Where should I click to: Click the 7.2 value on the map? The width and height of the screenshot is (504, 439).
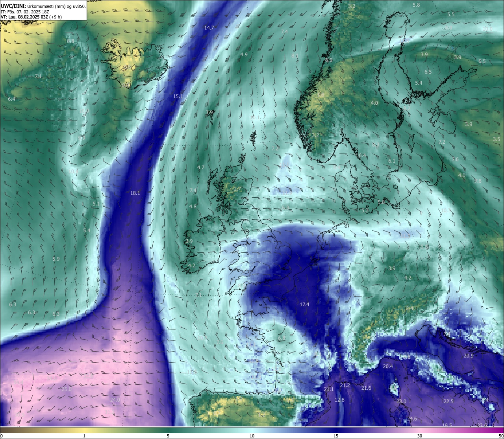coord(442,142)
